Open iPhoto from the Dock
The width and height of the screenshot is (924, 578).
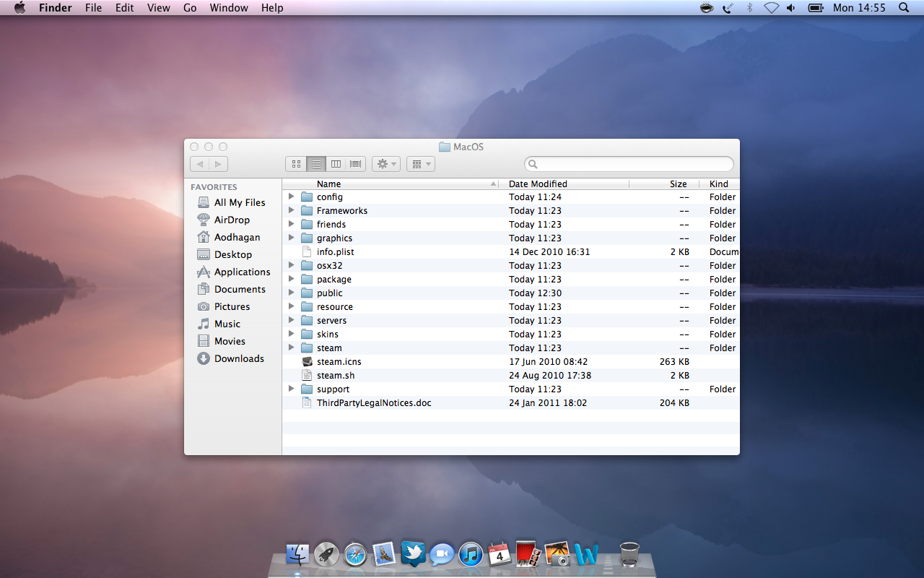pyautogui.click(x=557, y=554)
